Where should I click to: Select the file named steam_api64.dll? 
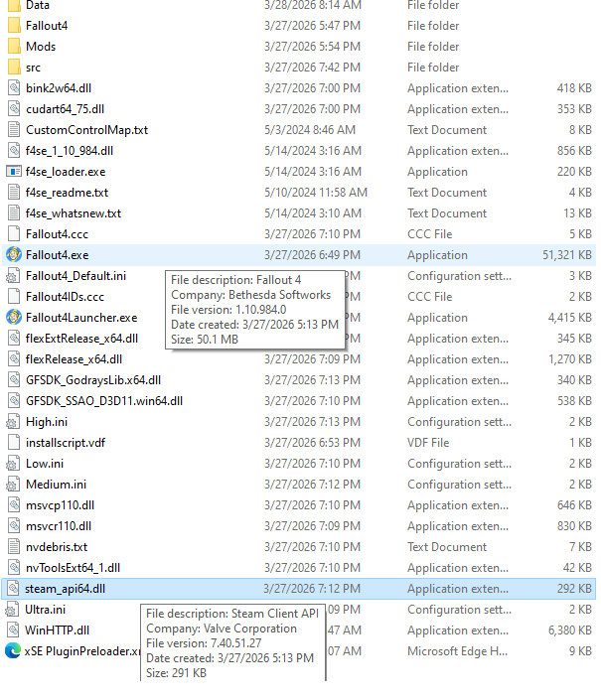(x=66, y=589)
